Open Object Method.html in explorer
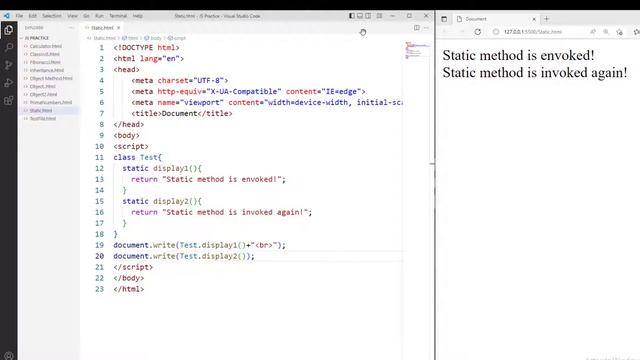 [51, 78]
